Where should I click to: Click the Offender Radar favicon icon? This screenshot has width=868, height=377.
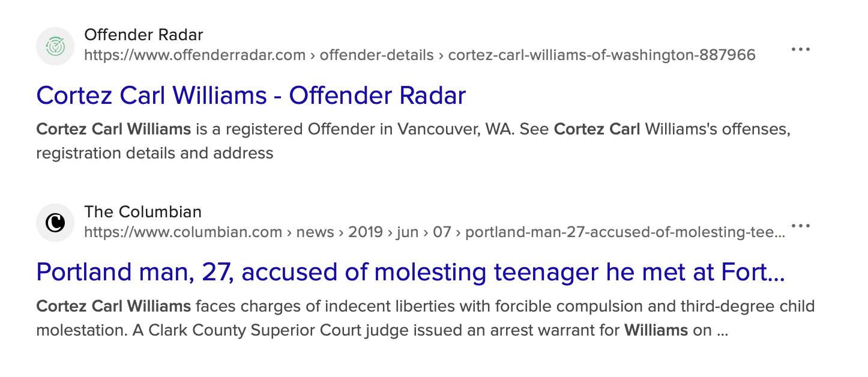[x=55, y=46]
